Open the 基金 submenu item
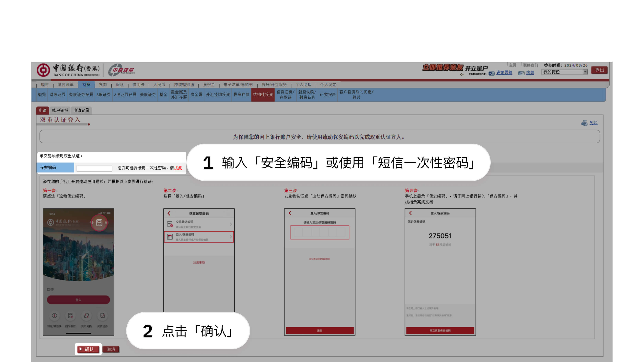The image size is (644, 362). coord(163,95)
